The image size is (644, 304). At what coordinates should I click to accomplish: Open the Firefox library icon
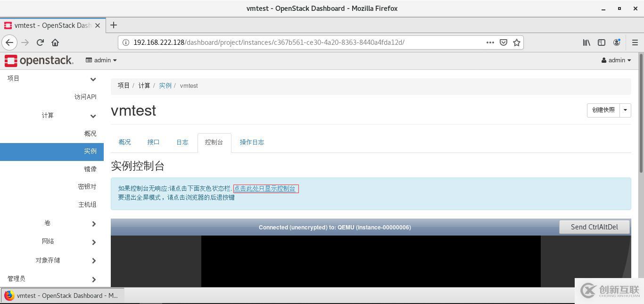[586, 42]
